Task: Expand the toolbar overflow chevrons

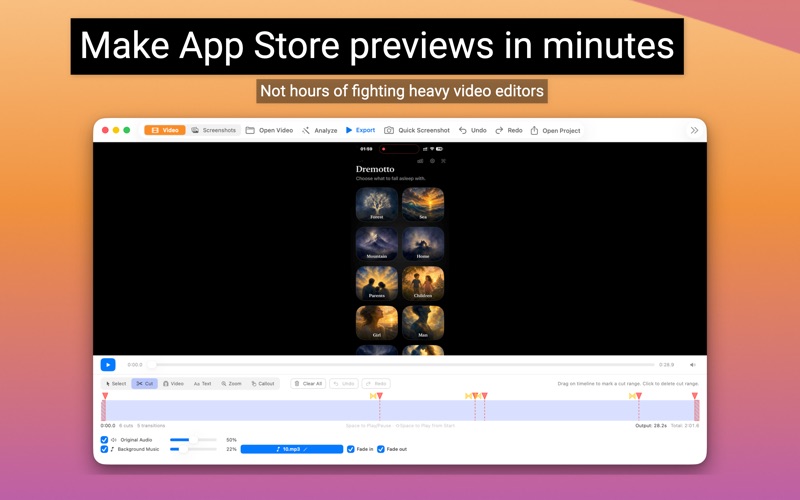Action: (x=694, y=130)
